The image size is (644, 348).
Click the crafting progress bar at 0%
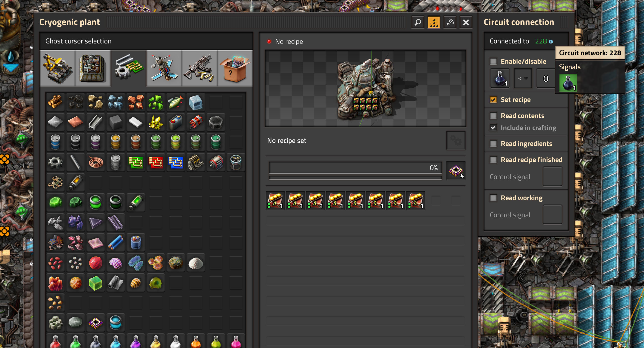coord(355,168)
